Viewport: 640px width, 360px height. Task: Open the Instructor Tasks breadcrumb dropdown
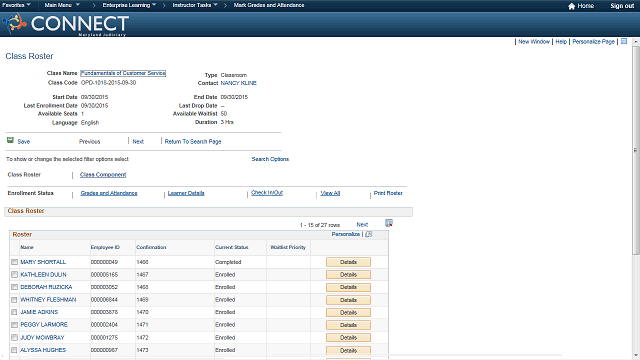195,5
